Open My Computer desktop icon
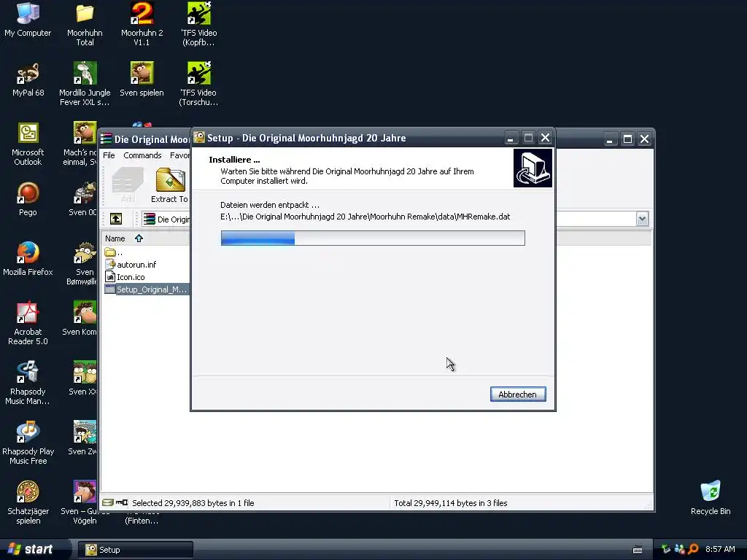Screen dimensions: 747x560 28,20
